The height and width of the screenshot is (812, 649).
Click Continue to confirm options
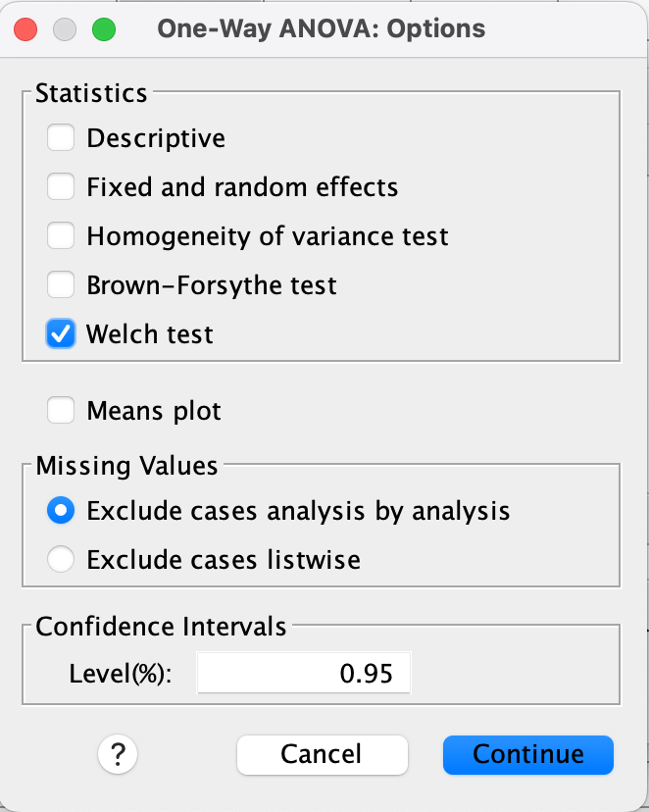527,754
